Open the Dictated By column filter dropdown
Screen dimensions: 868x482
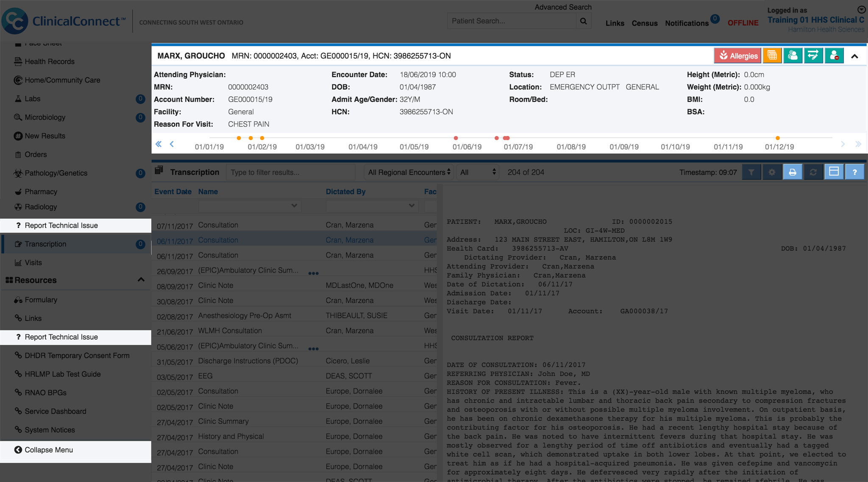point(372,205)
